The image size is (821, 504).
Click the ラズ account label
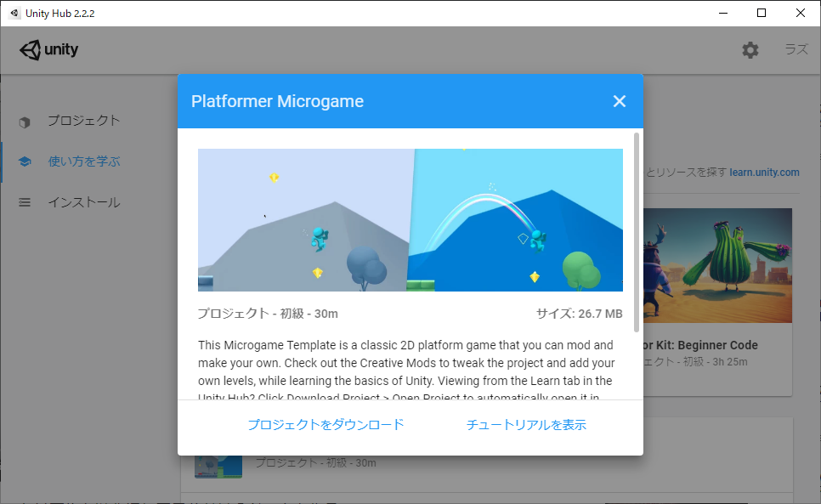click(796, 49)
